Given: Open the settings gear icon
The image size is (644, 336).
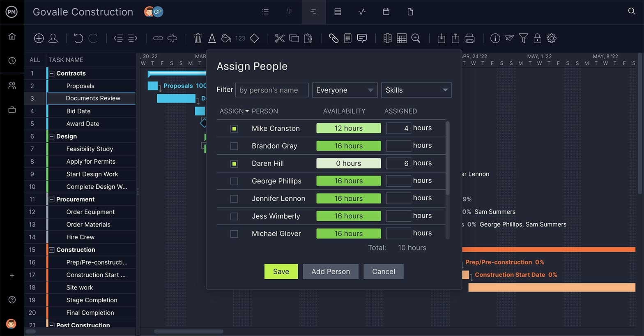Looking at the screenshot, I should (552, 39).
